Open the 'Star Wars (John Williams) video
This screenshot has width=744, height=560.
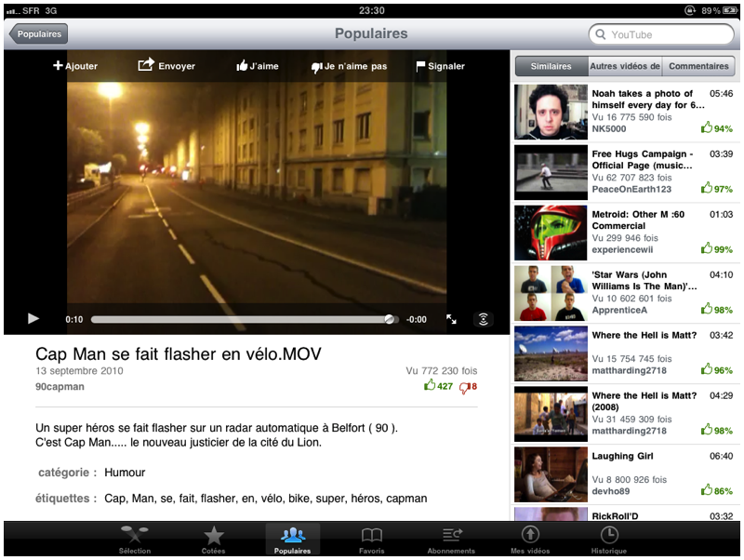point(626,293)
